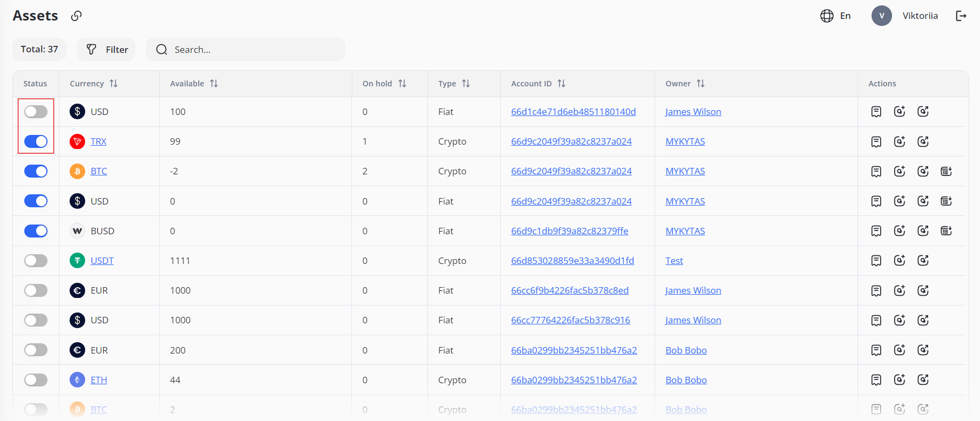The height and width of the screenshot is (421, 980).
Task: Open the TRX currency link
Action: pos(98,141)
